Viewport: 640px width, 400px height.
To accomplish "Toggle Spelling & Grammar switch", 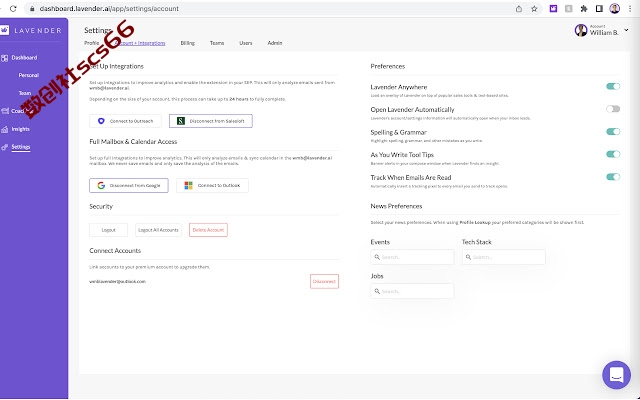I will [x=613, y=131].
